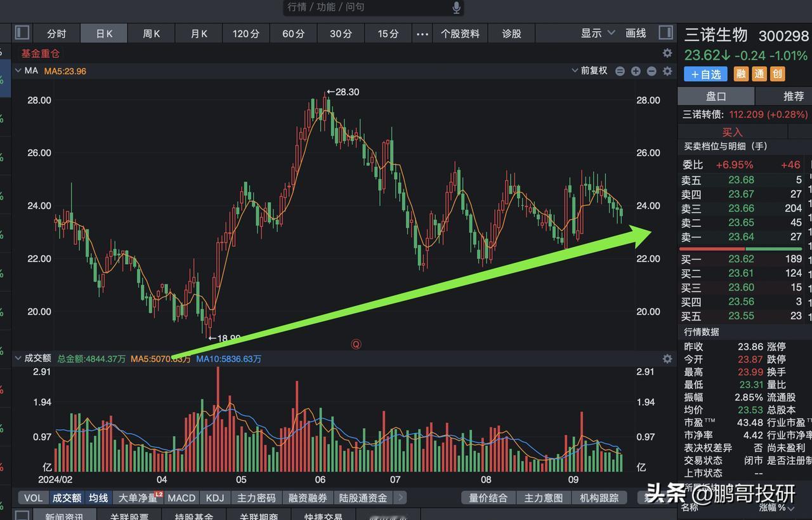Switch to 分时 intraday chart
812x520 pixels.
(x=56, y=34)
